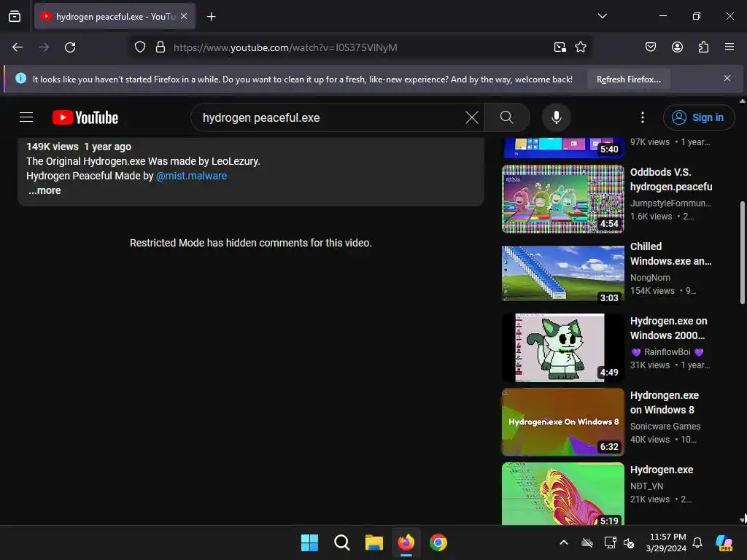Open Hydrogen.exe on Windows 2000 thumbnail
Viewport: 747px width, 560px height.
(x=562, y=348)
